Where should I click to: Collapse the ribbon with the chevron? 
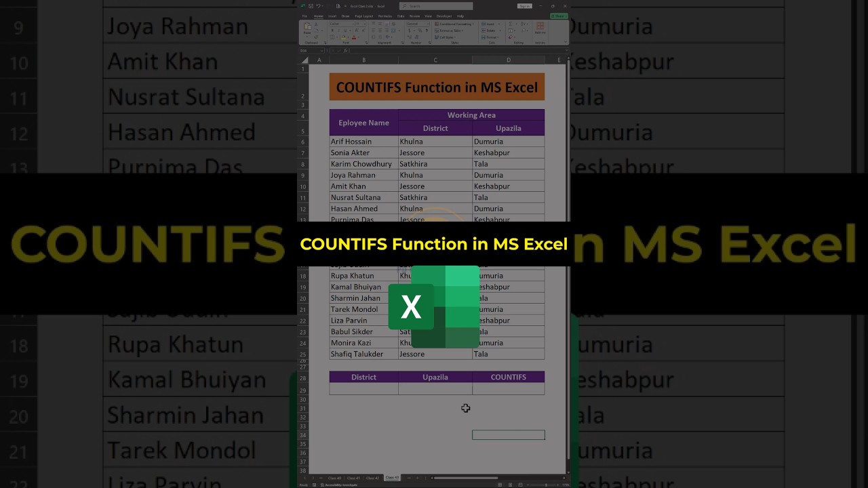pos(566,41)
